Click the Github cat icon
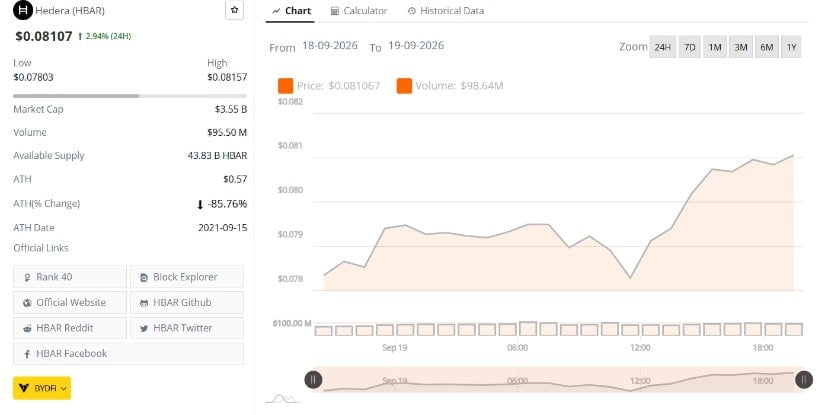Screen dimensions: 825x415 tap(144, 303)
